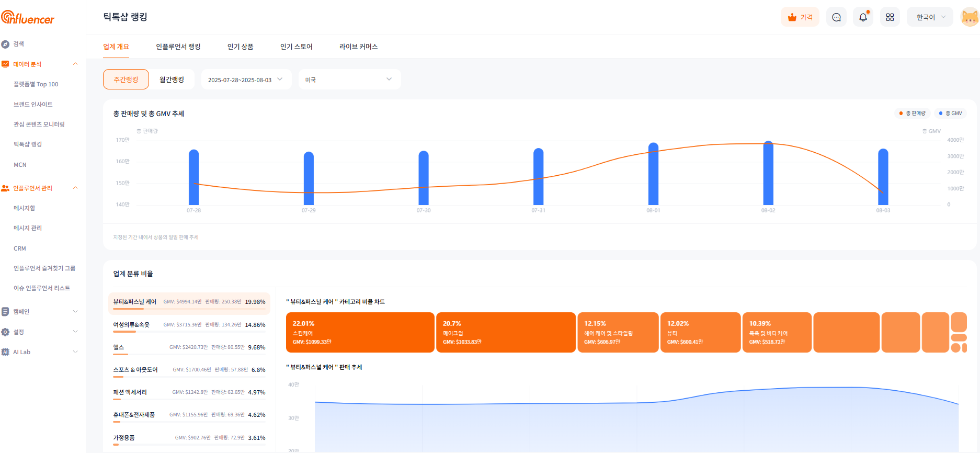Image resolution: width=980 pixels, height=453 pixels.
Task: Click the search compass icon in sidebar
Action: [x=5, y=44]
